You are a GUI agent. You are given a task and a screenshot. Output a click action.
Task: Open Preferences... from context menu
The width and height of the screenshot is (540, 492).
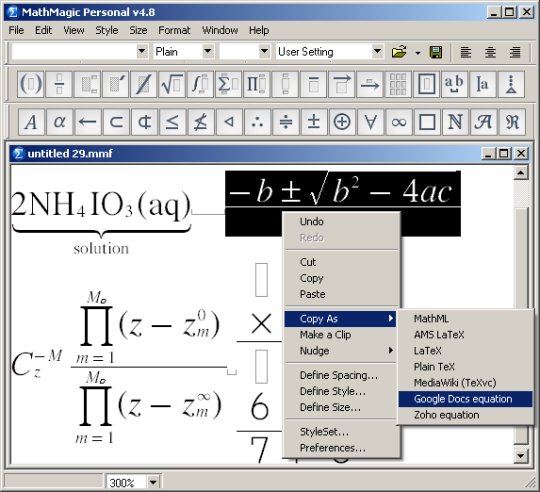(341, 448)
